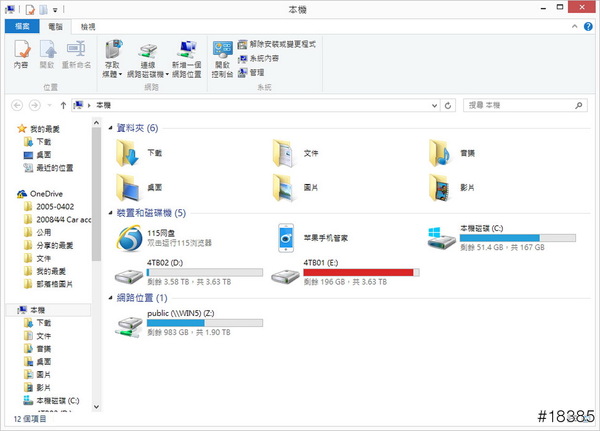Select the 音樂 folder in the main pane
This screenshot has height=431, width=600.
click(452, 153)
